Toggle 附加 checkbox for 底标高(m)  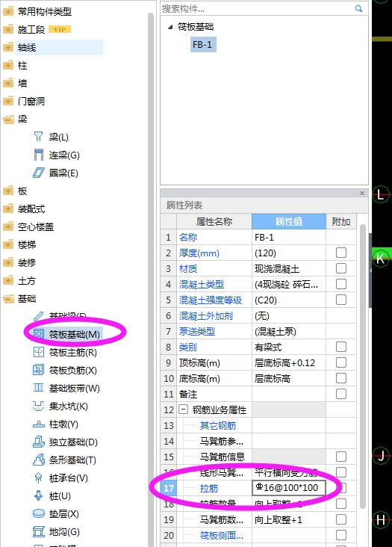[x=341, y=378]
